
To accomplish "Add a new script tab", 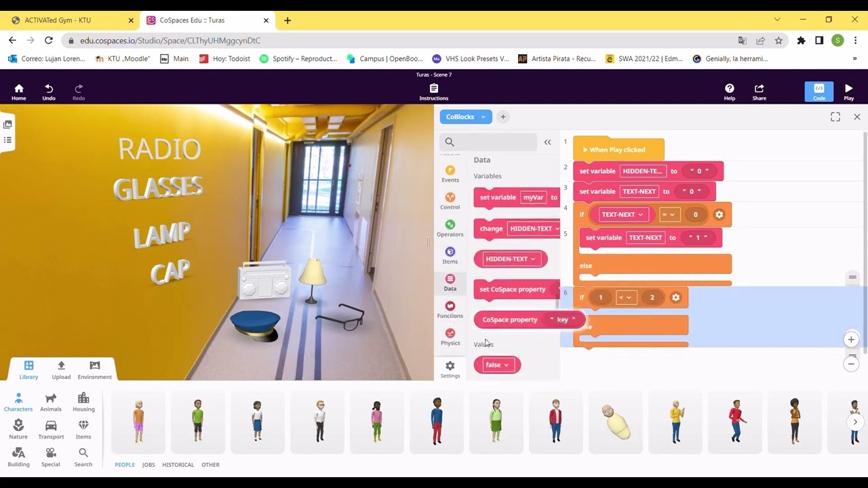I will (503, 117).
